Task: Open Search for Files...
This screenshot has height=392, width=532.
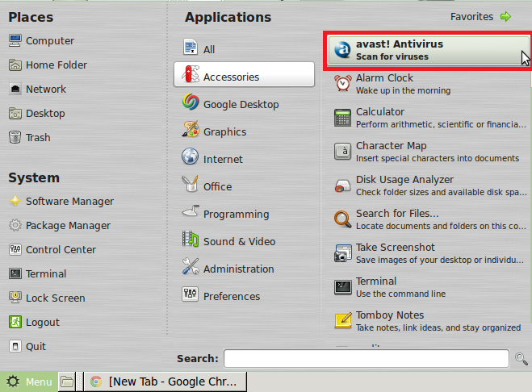Action: [429, 219]
